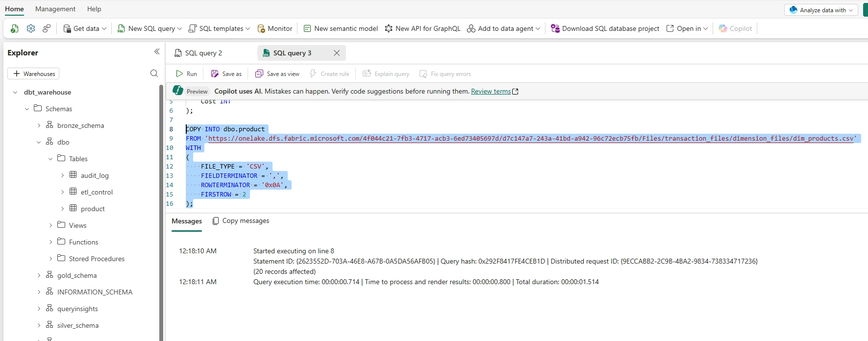Screen dimensions: 868x341
Task: Click the add Warehouses button
Action: point(33,73)
